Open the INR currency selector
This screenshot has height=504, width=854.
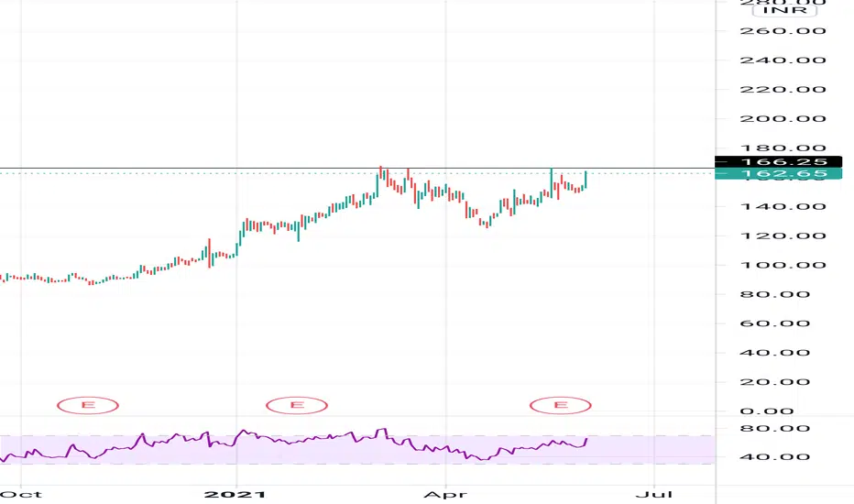point(785,9)
